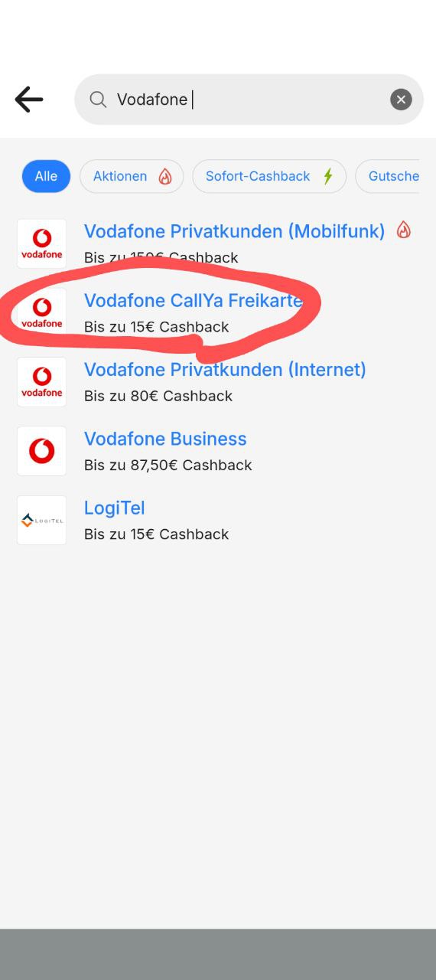Tap the LogiTel logo thumbnail

[42, 520]
